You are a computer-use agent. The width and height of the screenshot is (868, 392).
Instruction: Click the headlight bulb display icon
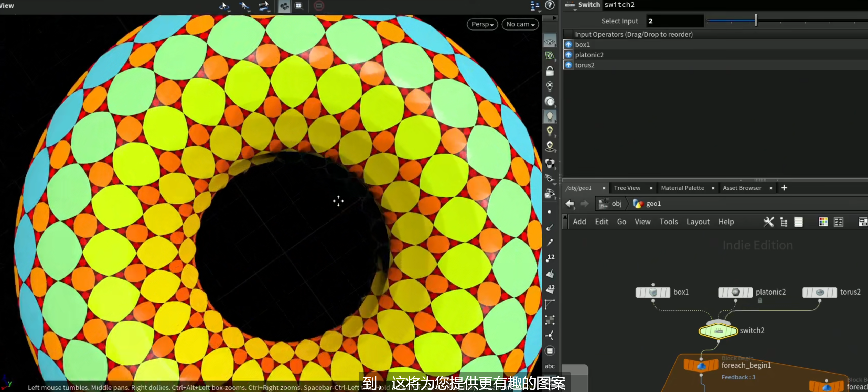point(550,116)
